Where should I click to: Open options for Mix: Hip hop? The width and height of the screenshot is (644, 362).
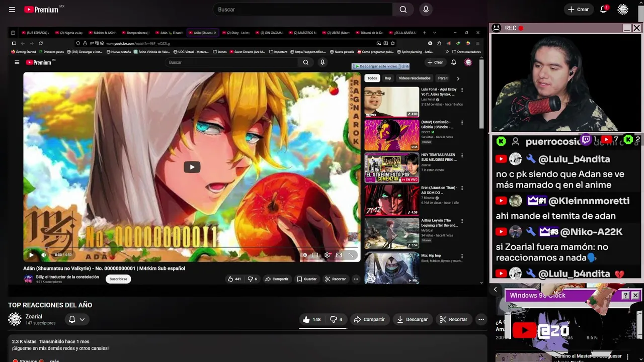pyautogui.click(x=462, y=256)
